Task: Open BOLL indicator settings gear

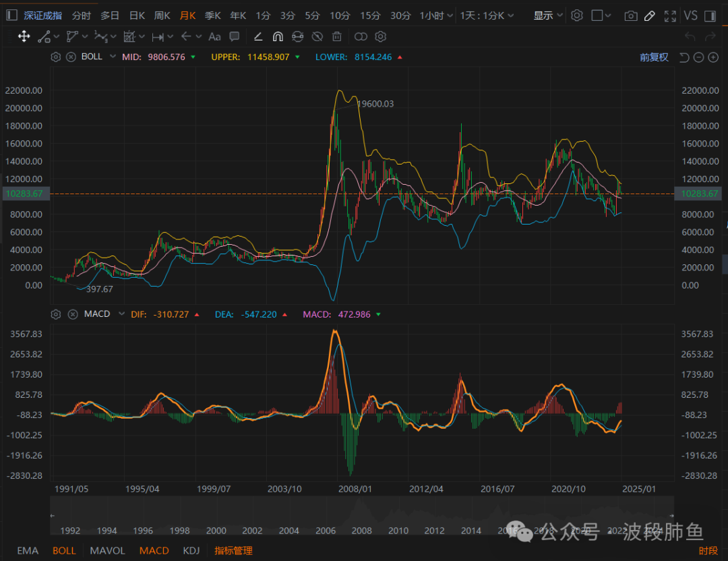Action: tap(56, 57)
